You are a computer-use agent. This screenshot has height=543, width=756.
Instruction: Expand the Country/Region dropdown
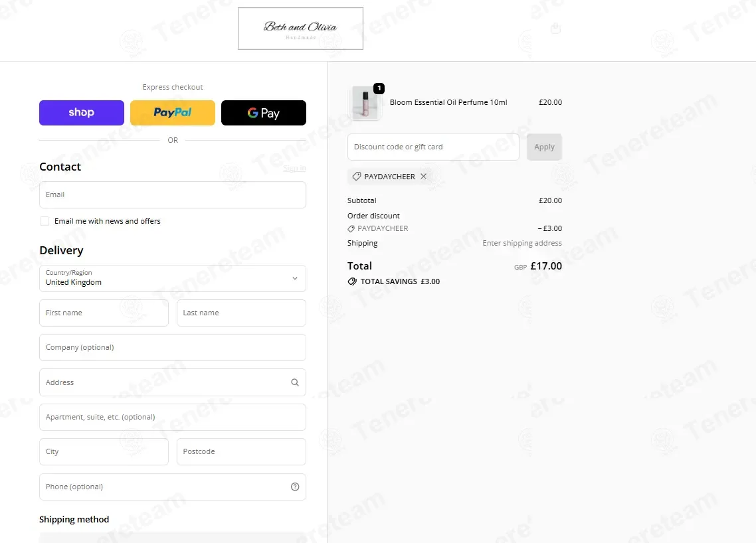coord(173,279)
